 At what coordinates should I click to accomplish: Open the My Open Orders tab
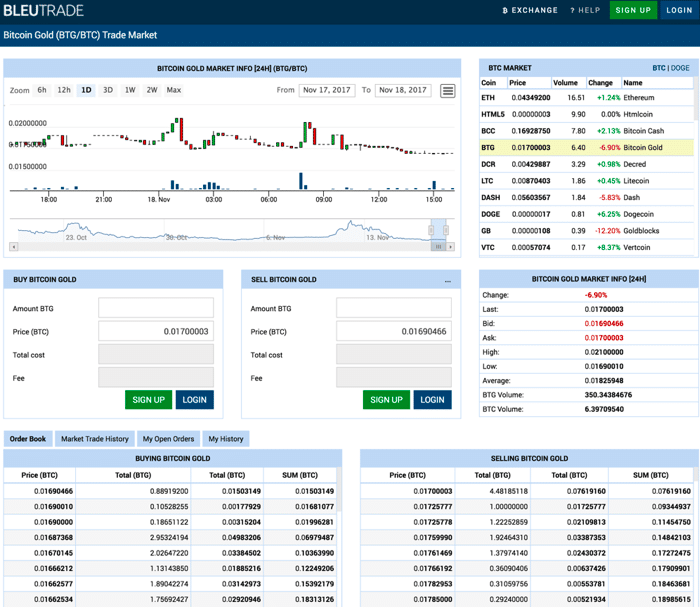click(168, 439)
